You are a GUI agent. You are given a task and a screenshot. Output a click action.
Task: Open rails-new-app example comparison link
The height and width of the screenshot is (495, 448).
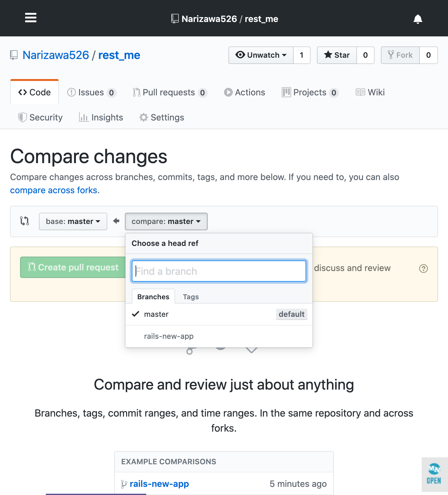[159, 484]
